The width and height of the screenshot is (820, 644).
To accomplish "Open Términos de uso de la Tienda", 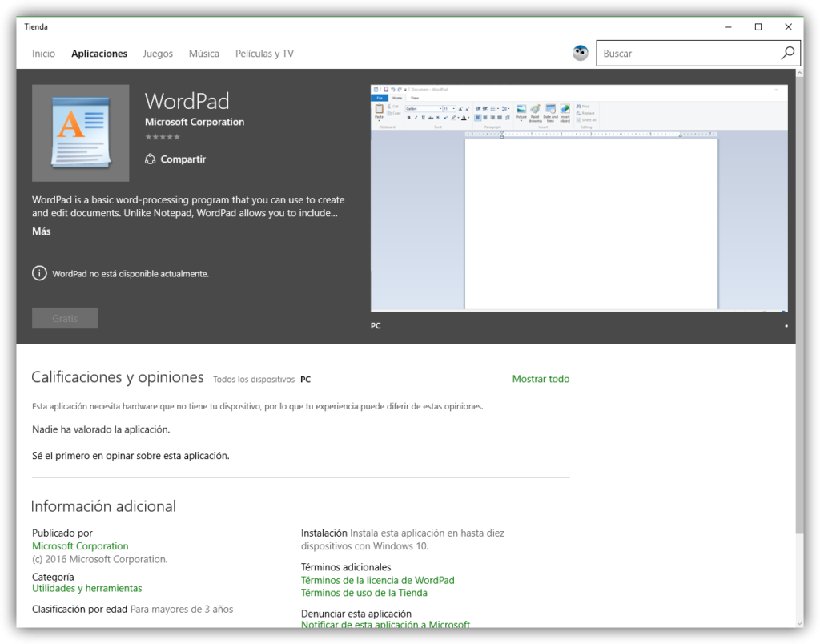I will tap(364, 593).
